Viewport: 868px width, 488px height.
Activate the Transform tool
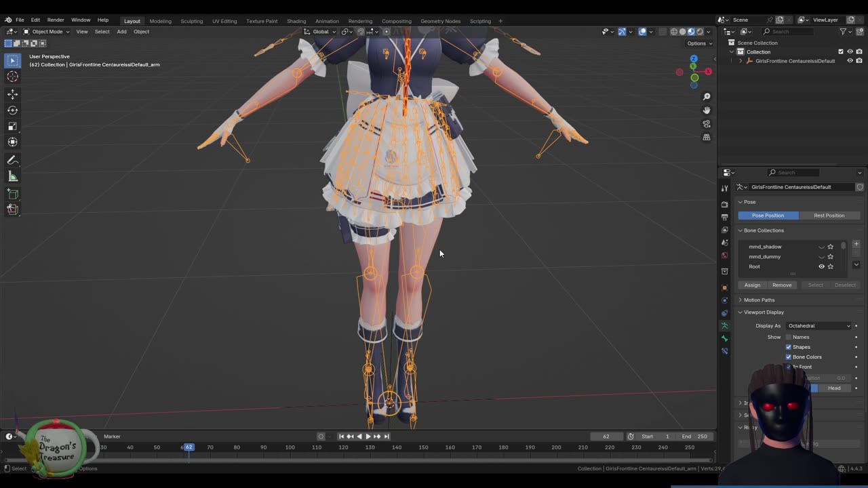[x=12, y=142]
